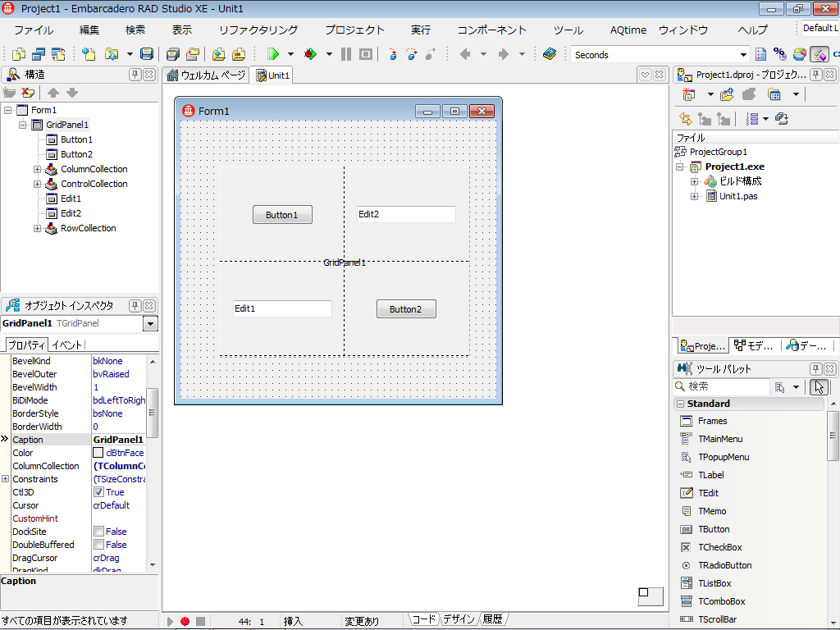The image size is (840, 630).
Task: Click the red record macro button
Action: coord(185,622)
